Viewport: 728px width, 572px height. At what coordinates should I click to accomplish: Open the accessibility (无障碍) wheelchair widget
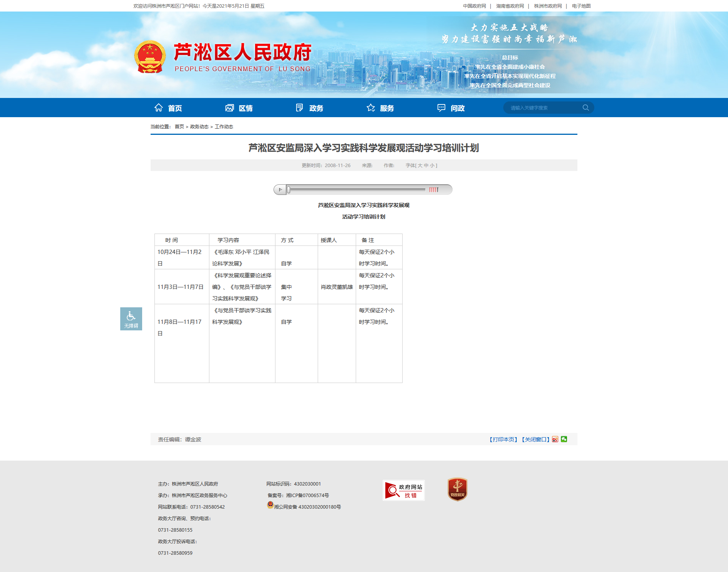pos(131,319)
